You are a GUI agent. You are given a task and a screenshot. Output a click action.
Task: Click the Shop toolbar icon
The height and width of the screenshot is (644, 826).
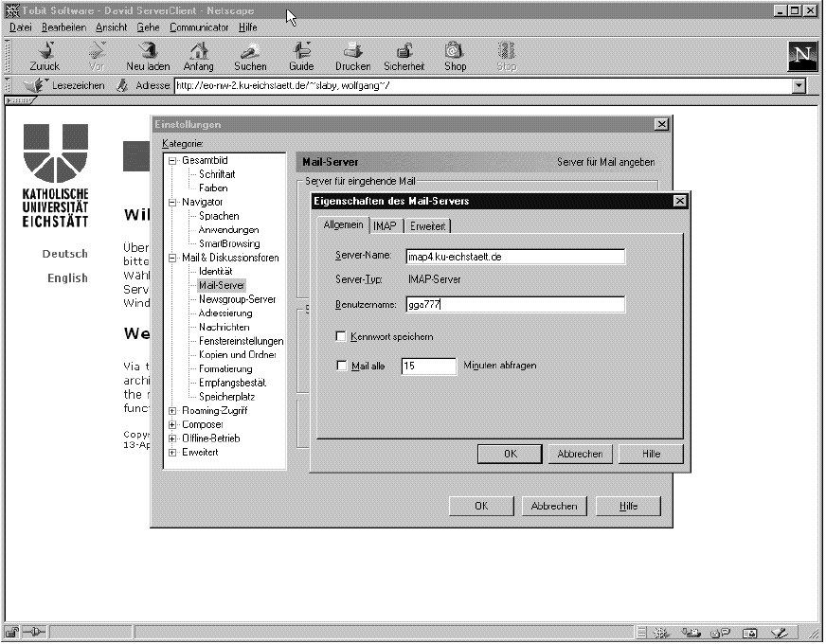(x=455, y=50)
